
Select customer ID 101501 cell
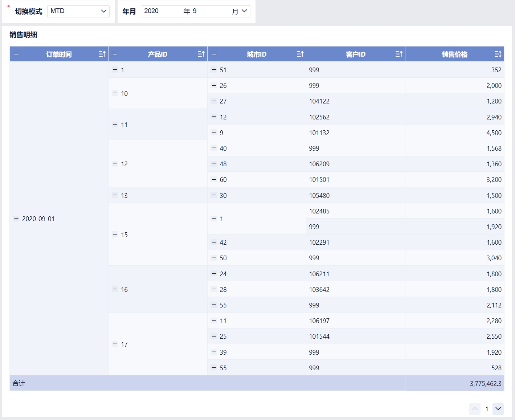coord(356,179)
